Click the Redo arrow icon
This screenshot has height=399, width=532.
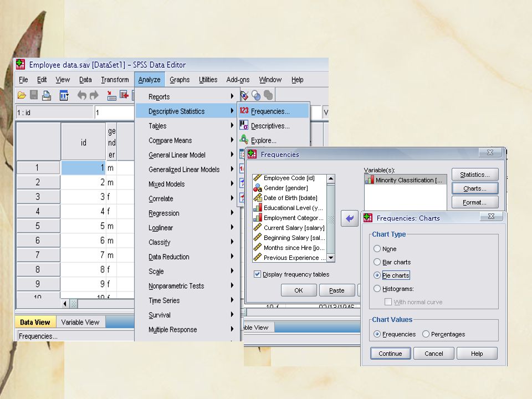pos(94,95)
